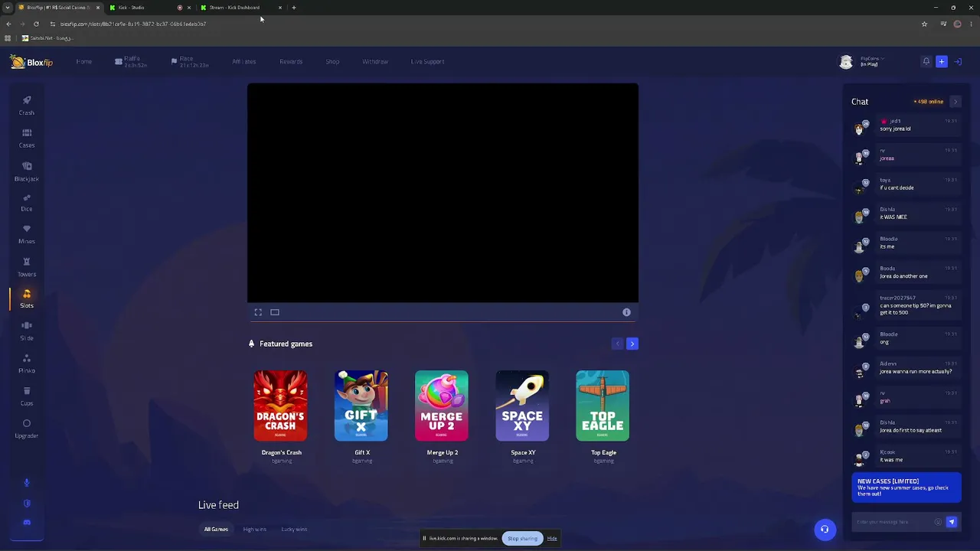Open the Merge Up 2 game thumbnail

point(442,406)
